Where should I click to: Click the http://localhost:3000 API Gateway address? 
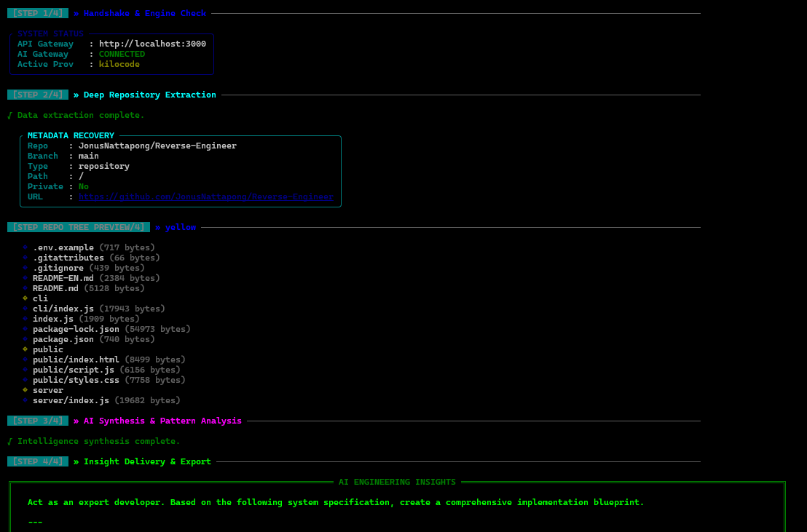coord(152,44)
